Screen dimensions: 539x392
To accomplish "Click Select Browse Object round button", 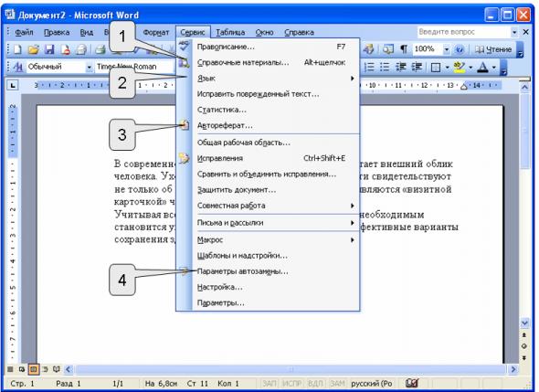I will tap(524, 346).
